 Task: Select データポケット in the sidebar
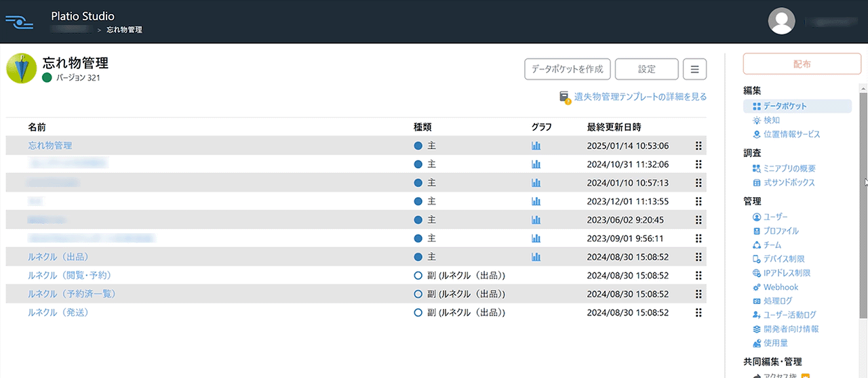pos(785,106)
